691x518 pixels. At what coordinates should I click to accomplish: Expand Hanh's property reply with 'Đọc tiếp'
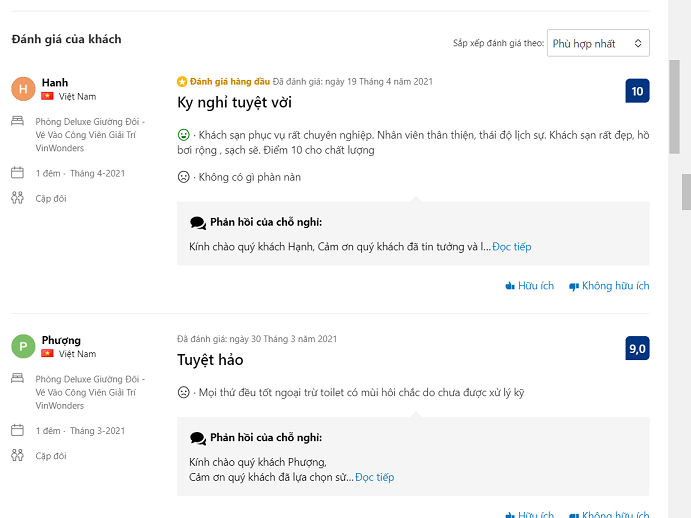pyautogui.click(x=512, y=247)
